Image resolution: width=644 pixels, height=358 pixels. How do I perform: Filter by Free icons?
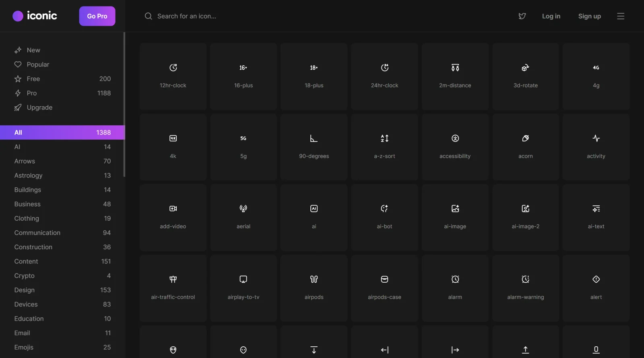(x=62, y=79)
